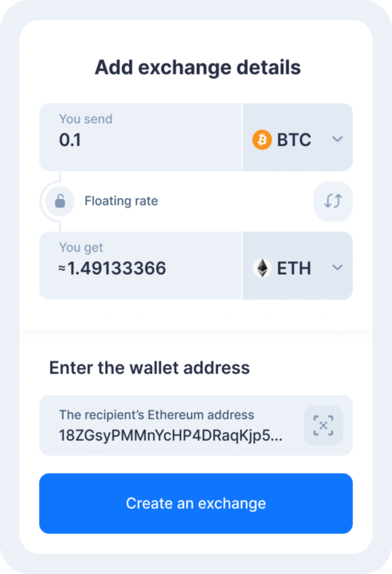The width and height of the screenshot is (392, 574).
Task: Select the Enter the wallet address section
Action: pos(149,368)
